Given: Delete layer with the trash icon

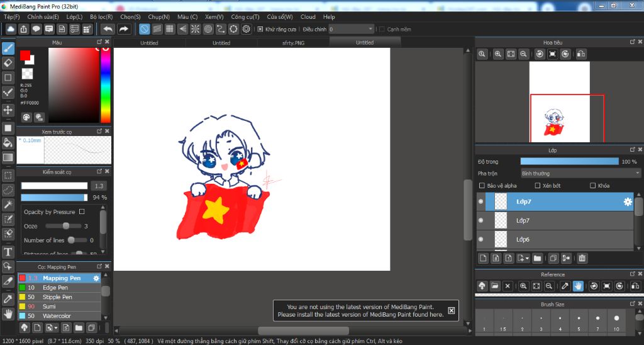Looking at the screenshot, I should [x=582, y=258].
